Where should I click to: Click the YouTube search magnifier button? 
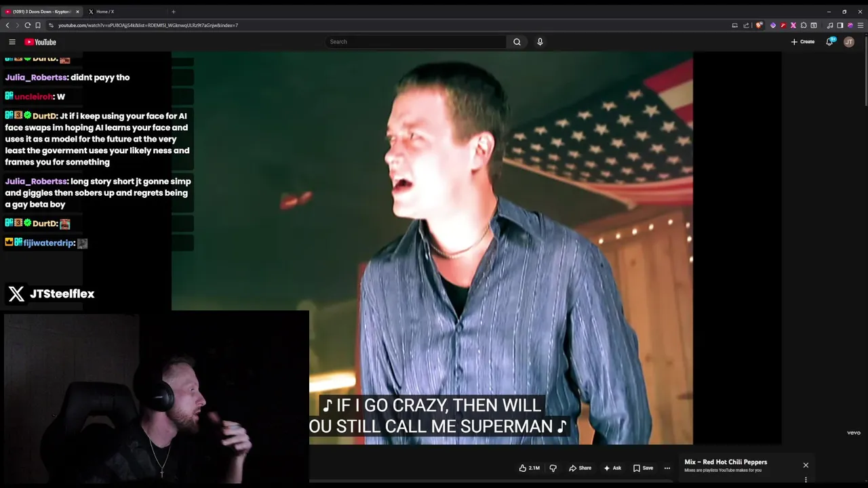[x=517, y=42]
